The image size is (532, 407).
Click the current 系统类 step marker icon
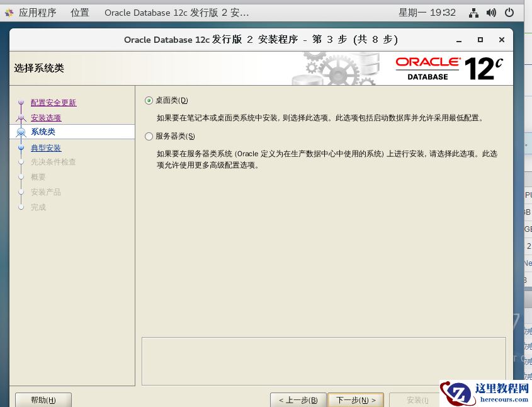point(21,132)
